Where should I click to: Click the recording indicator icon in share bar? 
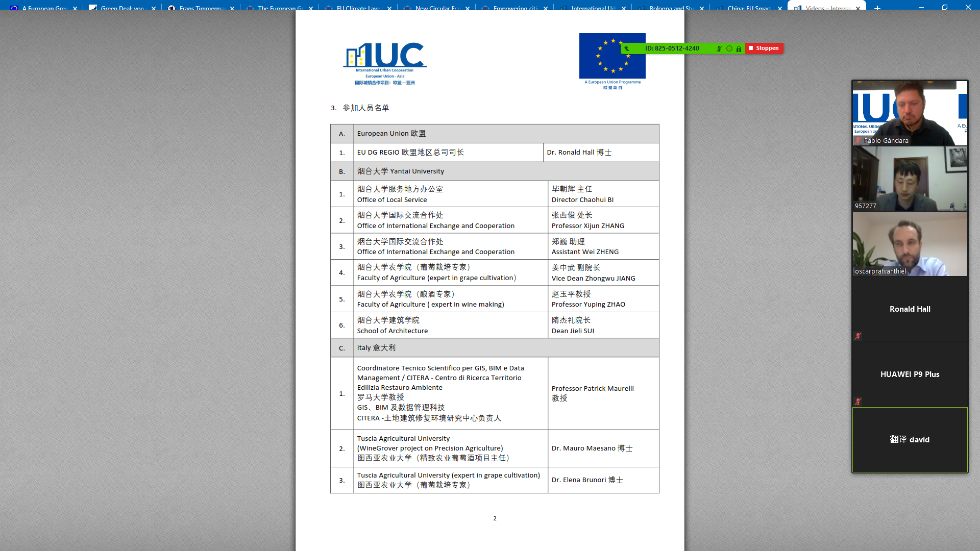[729, 48]
